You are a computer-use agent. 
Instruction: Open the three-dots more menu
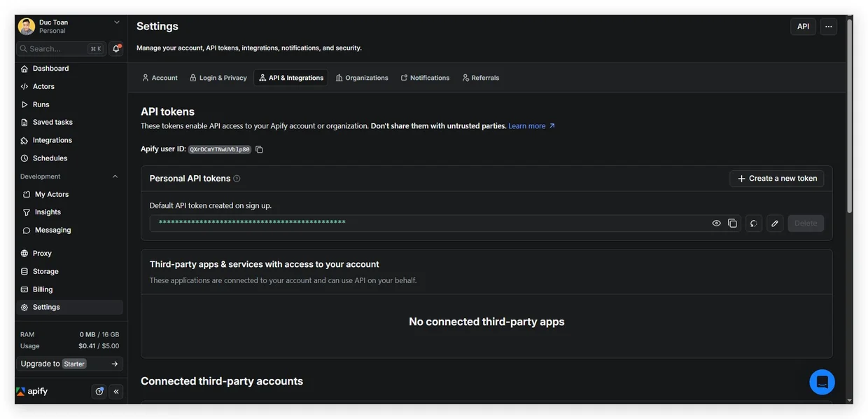(x=829, y=27)
